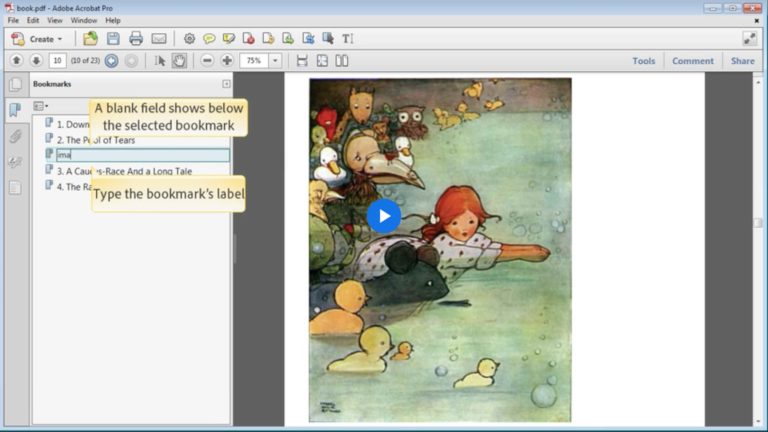Toggle the Bookmarks navigation panel button
The width and height of the screenshot is (768, 432).
tap(15, 110)
